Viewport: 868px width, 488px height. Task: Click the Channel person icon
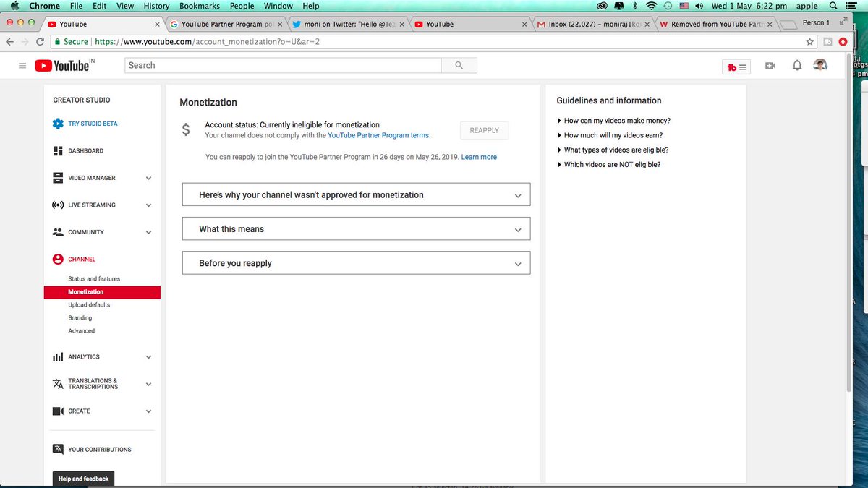[x=58, y=259]
